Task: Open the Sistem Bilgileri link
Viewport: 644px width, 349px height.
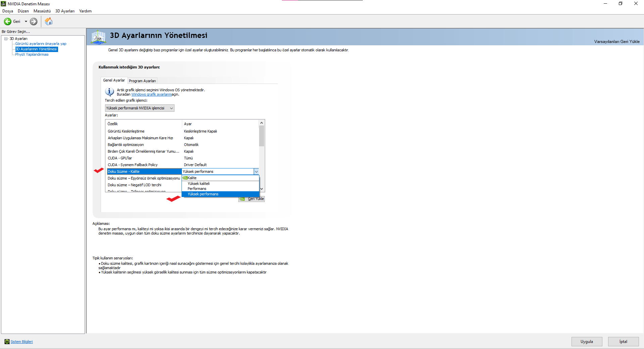Action: pos(21,342)
